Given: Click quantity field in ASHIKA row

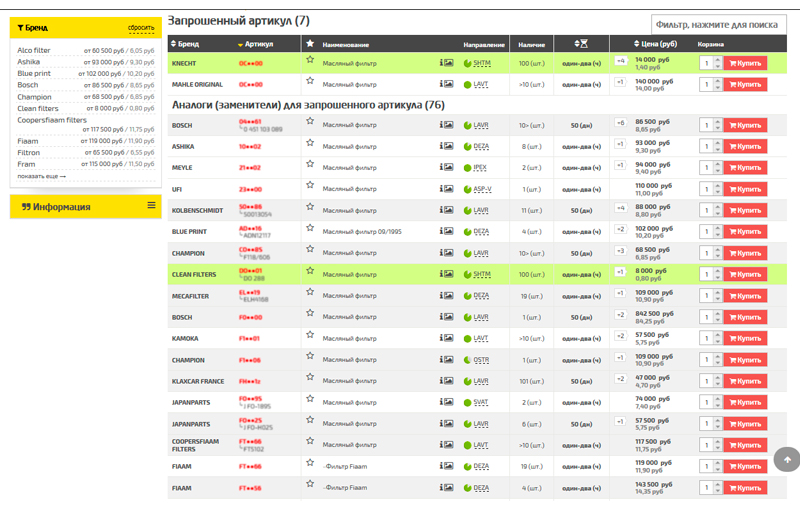Looking at the screenshot, I should 707,146.
